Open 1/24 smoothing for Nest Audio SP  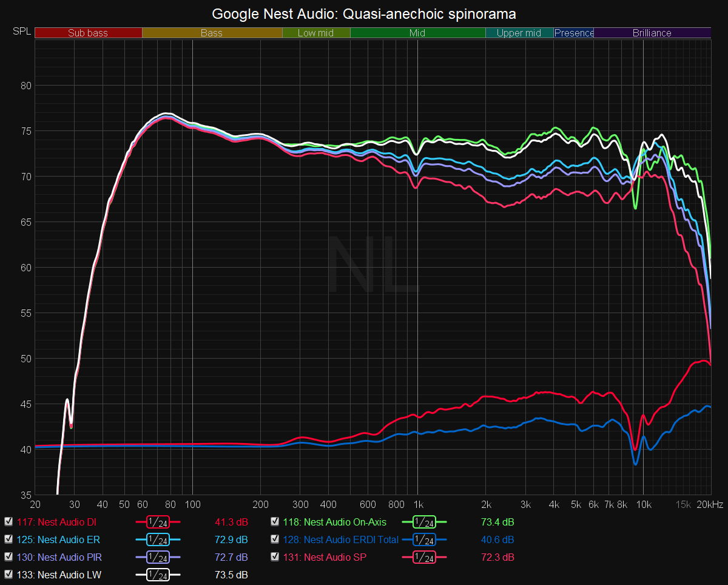425,557
